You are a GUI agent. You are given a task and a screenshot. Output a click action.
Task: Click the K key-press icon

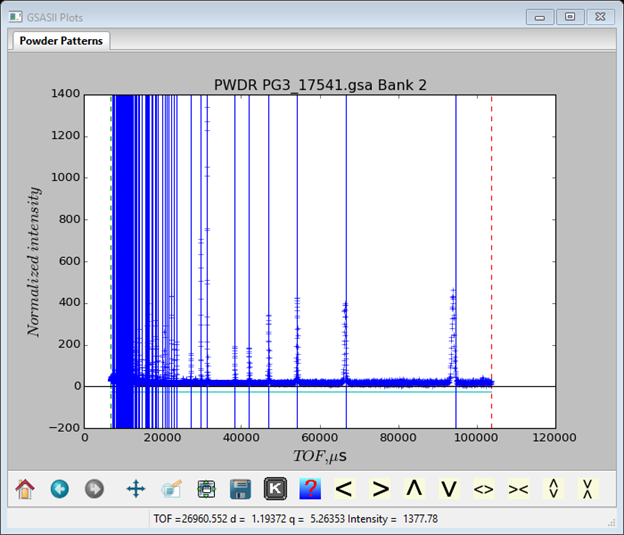(275, 489)
